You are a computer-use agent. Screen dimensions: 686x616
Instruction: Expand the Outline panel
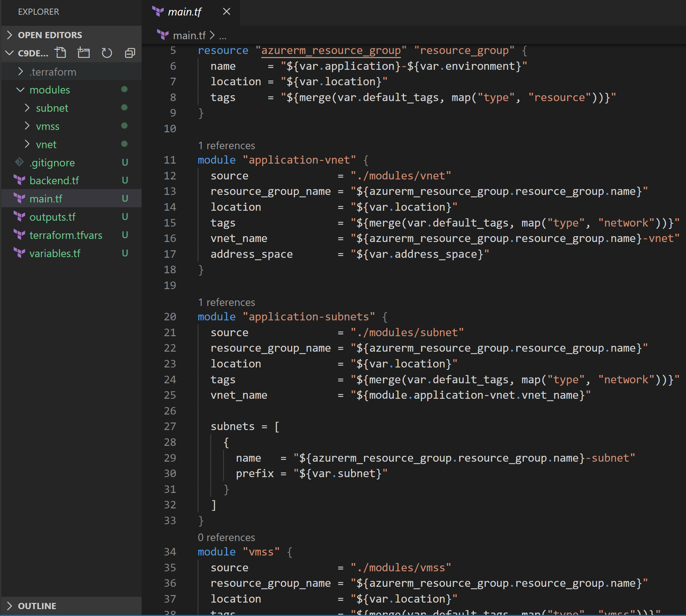point(71,606)
